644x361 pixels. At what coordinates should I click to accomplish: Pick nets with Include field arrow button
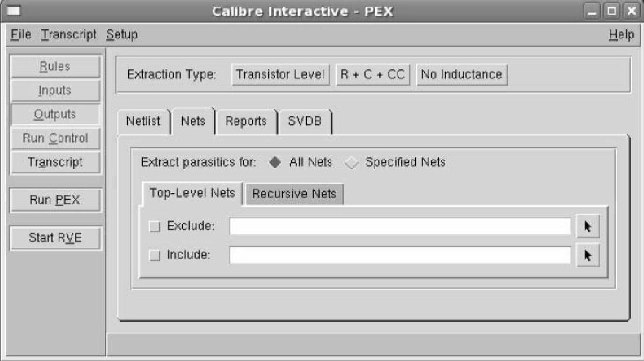point(587,255)
